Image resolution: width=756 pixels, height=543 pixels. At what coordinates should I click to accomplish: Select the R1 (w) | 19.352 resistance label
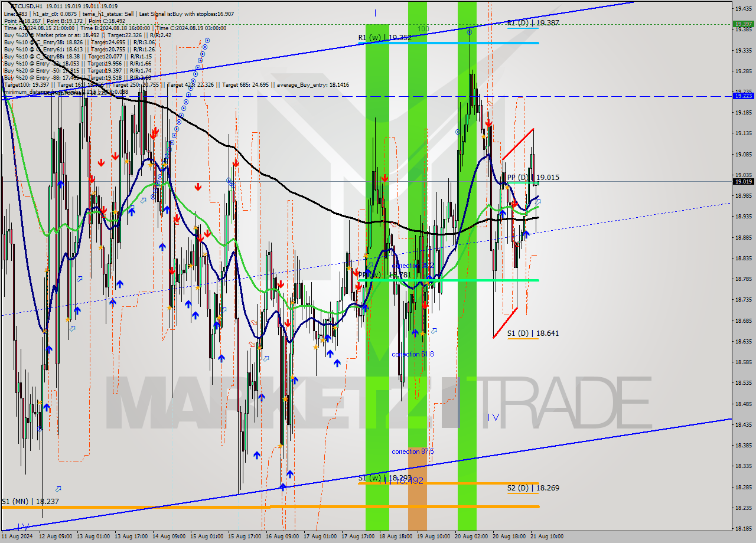pos(384,37)
